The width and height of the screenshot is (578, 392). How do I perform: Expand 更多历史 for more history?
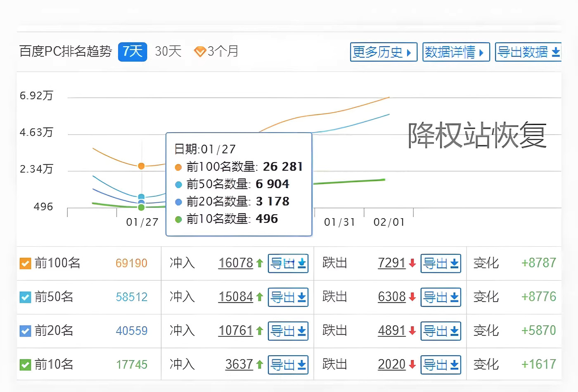click(x=383, y=52)
